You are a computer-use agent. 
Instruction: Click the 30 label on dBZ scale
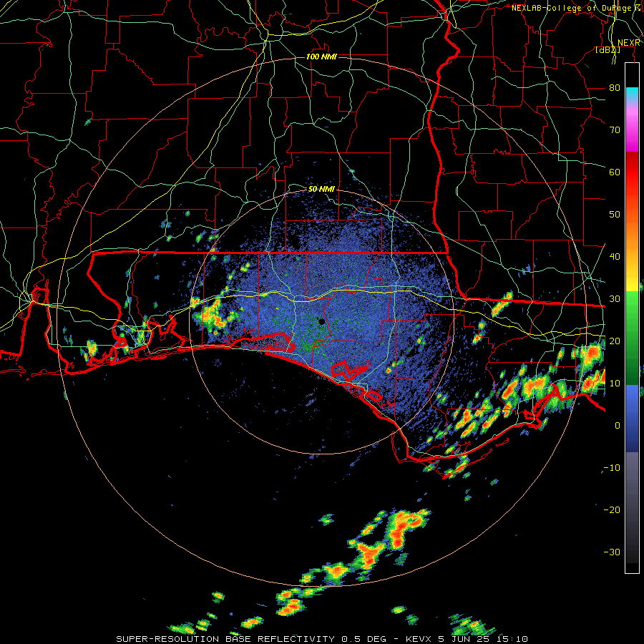[x=615, y=298]
